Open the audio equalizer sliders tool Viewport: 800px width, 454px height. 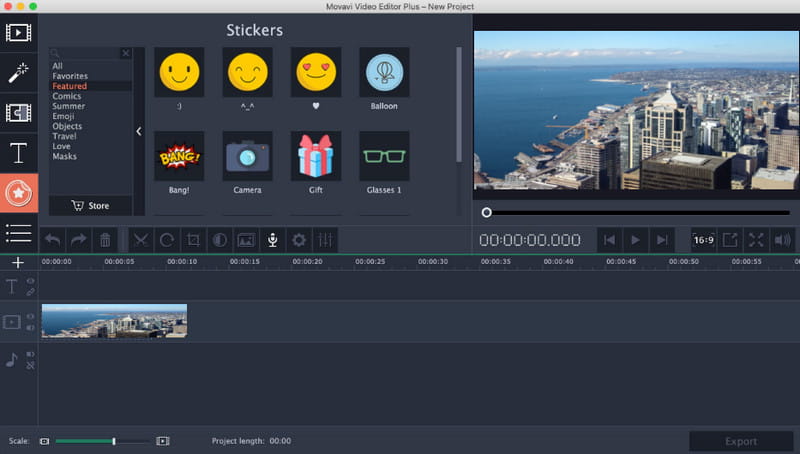(x=324, y=240)
